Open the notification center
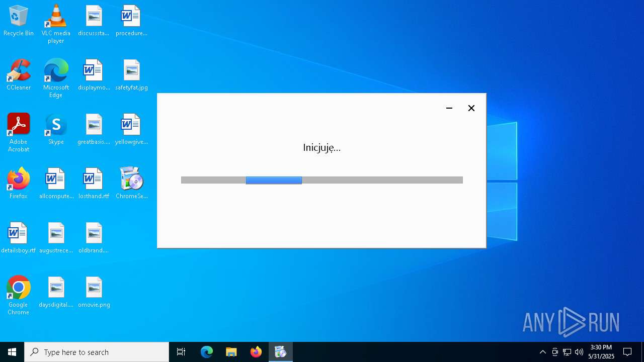This screenshot has height=362, width=644. coord(627,352)
